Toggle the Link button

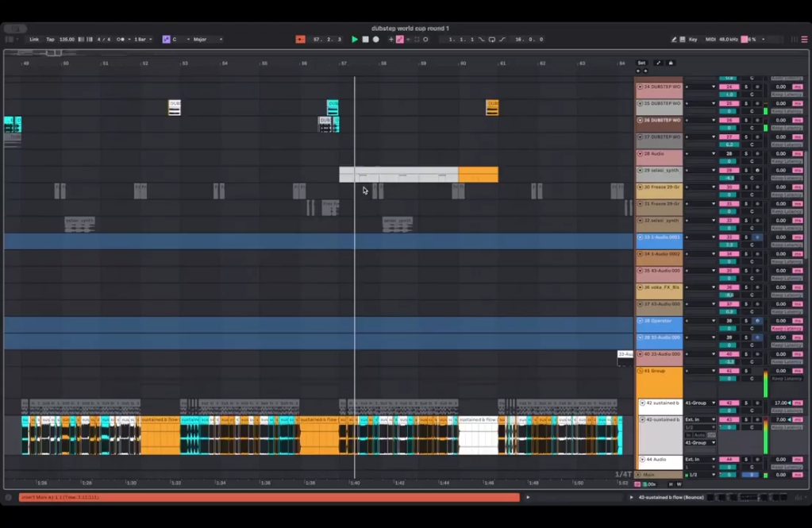(x=34, y=40)
